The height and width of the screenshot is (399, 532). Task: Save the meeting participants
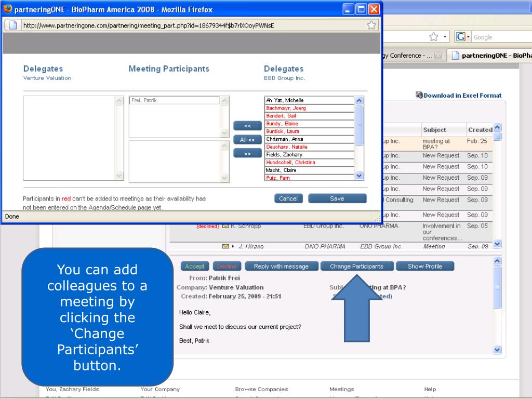(x=337, y=198)
